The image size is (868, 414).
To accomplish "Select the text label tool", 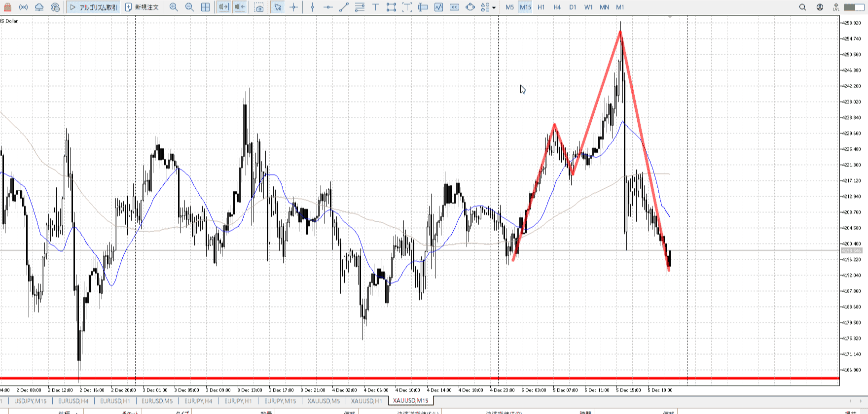I will tap(375, 7).
